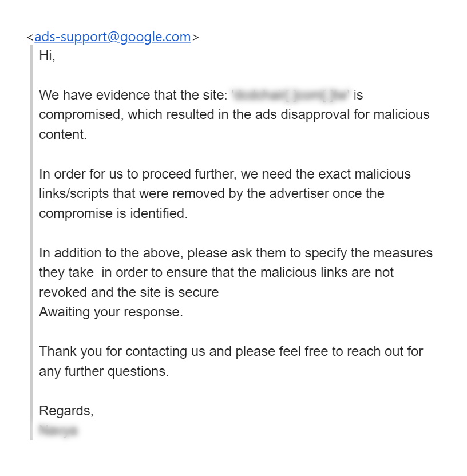Open the ads-support@google.com email link
This screenshot has height=476, width=467.
[113, 37]
